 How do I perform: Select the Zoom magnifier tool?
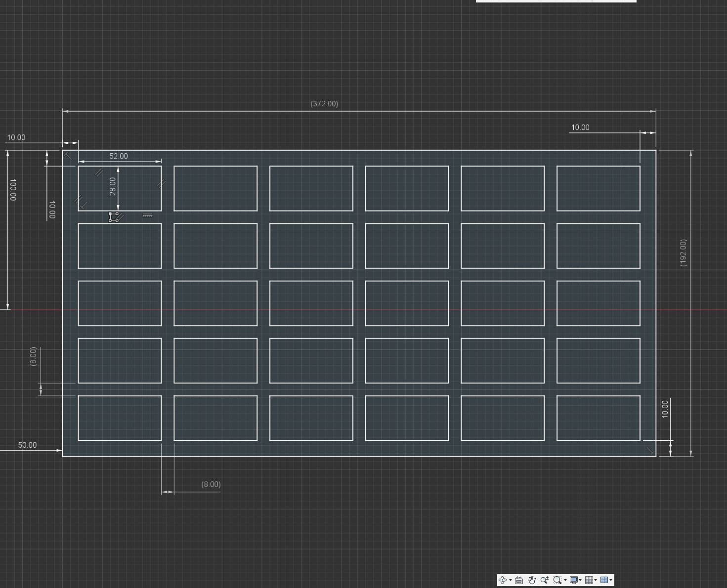[x=545, y=580]
